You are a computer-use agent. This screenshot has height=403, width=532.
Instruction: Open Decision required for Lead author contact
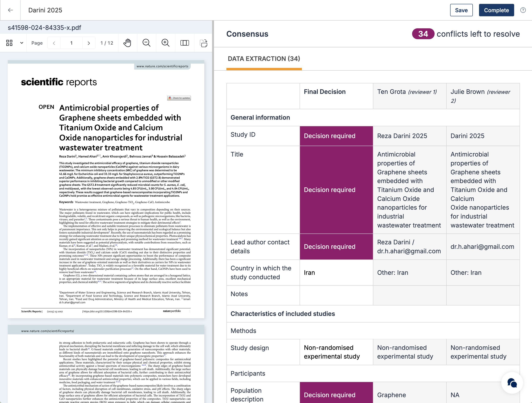coord(336,246)
